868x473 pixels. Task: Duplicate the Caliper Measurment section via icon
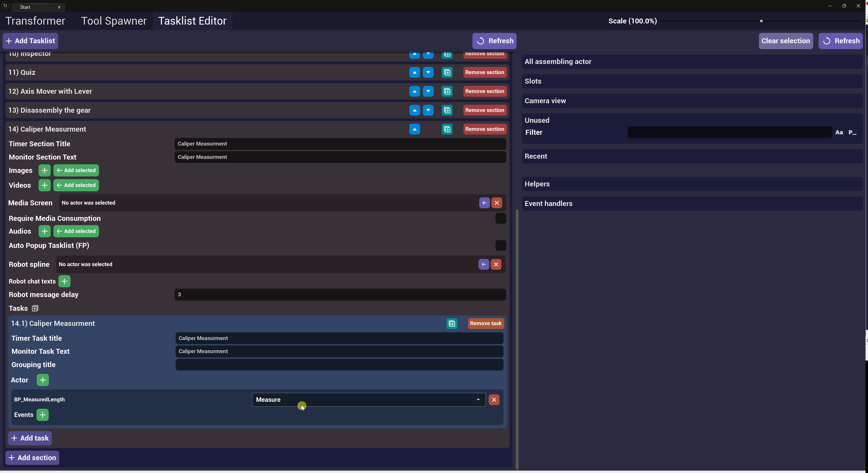447,129
